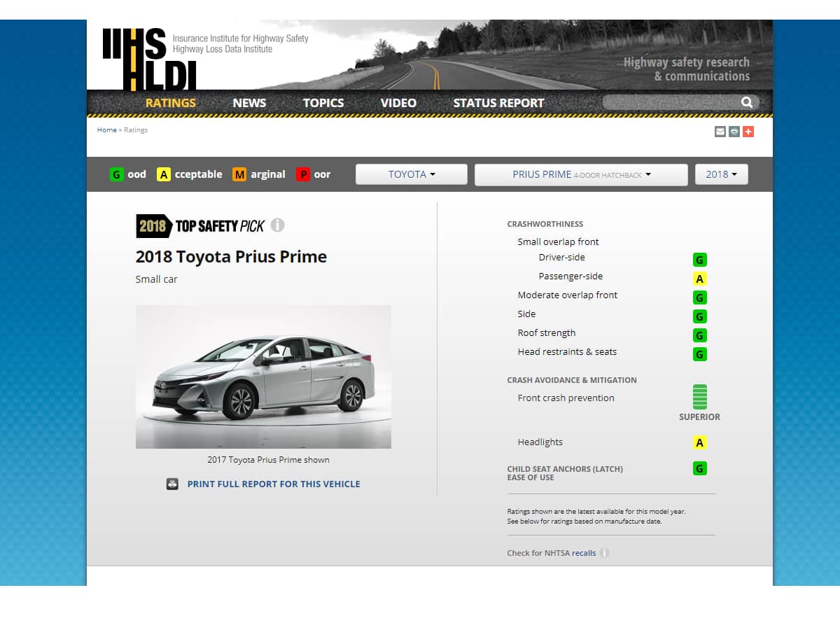The height and width of the screenshot is (630, 840).
Task: Click printer icon beside Print Full Report
Action: click(x=172, y=484)
